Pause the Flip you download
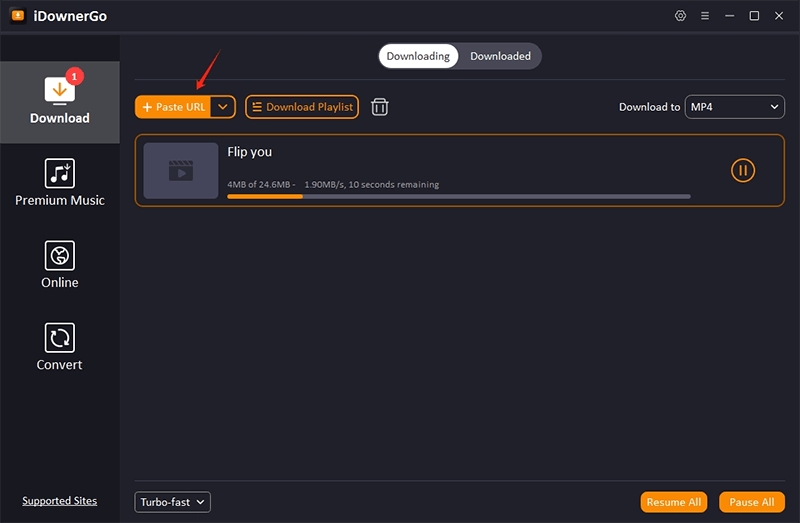Viewport: 800px width, 523px height. click(x=742, y=170)
